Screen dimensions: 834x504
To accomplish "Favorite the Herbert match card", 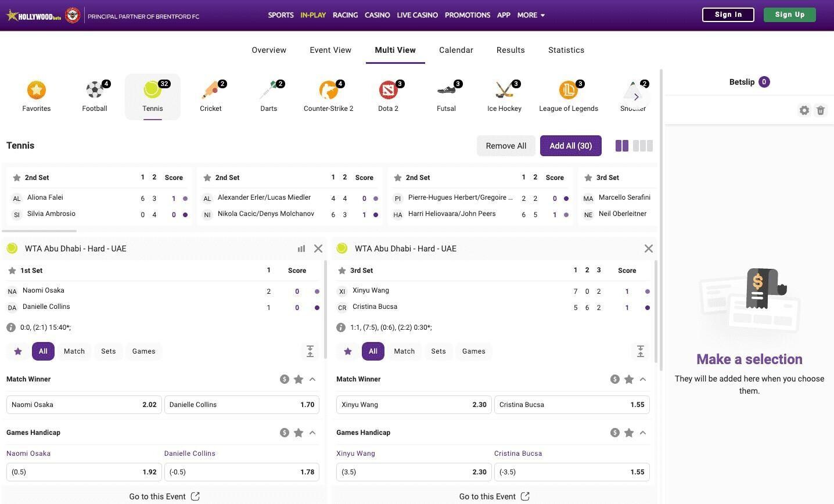I will (x=398, y=178).
